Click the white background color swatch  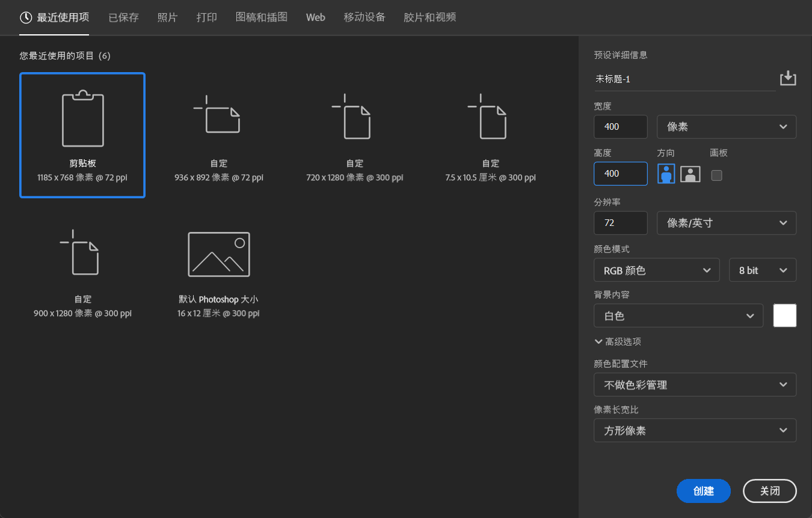784,315
